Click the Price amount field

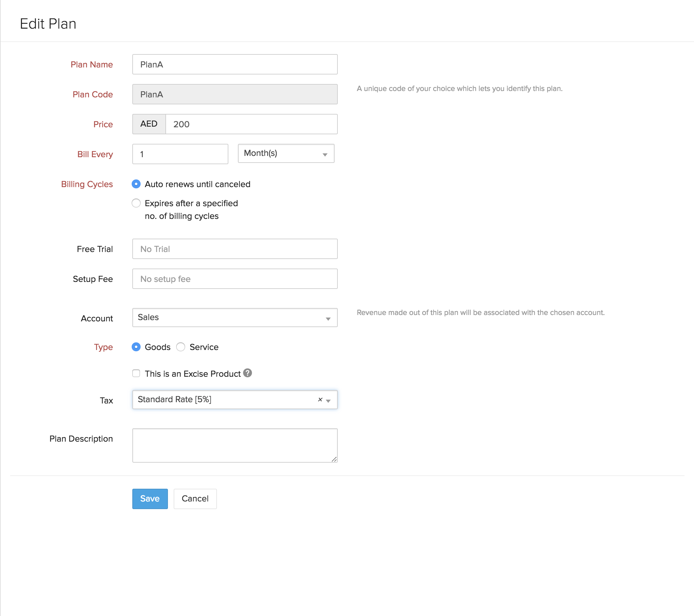click(251, 124)
